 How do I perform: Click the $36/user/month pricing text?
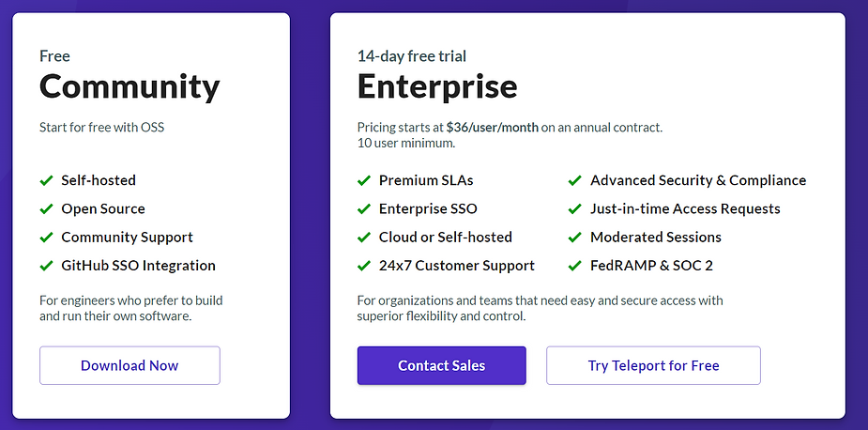492,128
